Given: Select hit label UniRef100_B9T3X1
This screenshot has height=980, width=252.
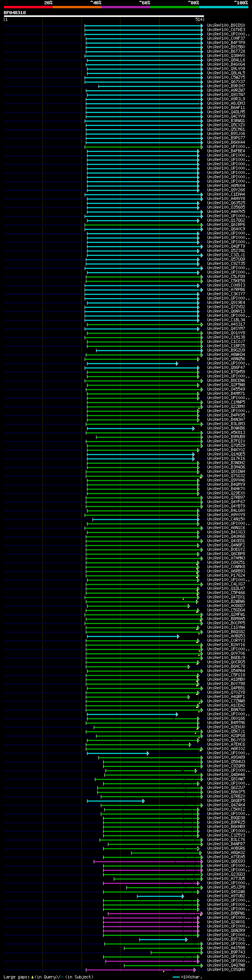Looking at the screenshot, I should click(226, 939).
